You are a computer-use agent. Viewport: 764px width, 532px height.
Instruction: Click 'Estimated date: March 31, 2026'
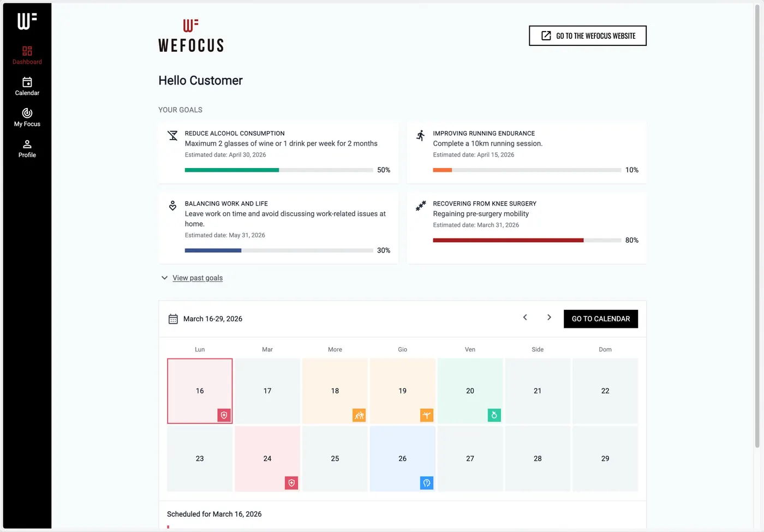click(476, 225)
